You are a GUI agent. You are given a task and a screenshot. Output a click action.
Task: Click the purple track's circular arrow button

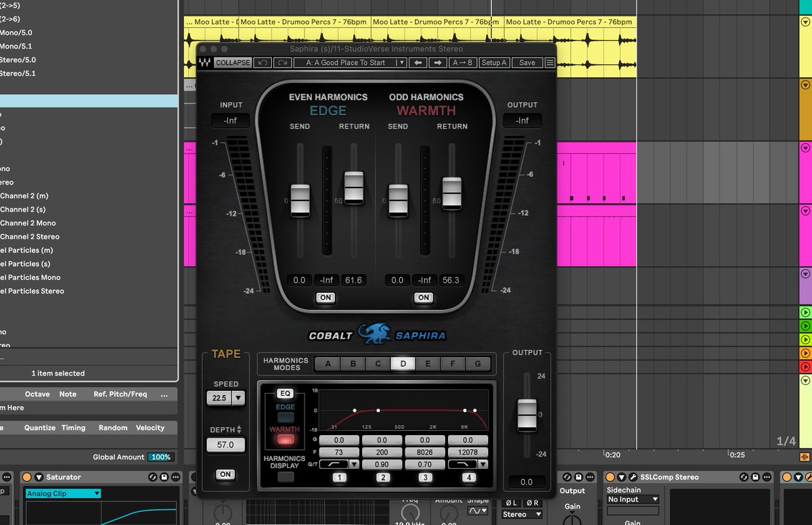805,274
